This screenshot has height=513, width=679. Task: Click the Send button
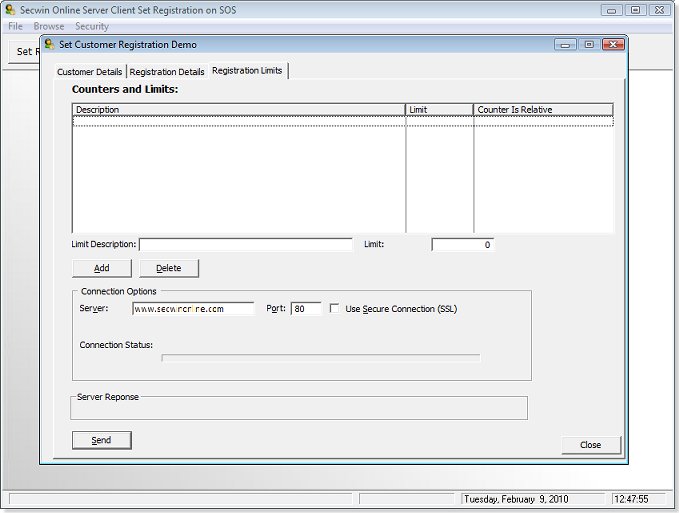click(101, 440)
